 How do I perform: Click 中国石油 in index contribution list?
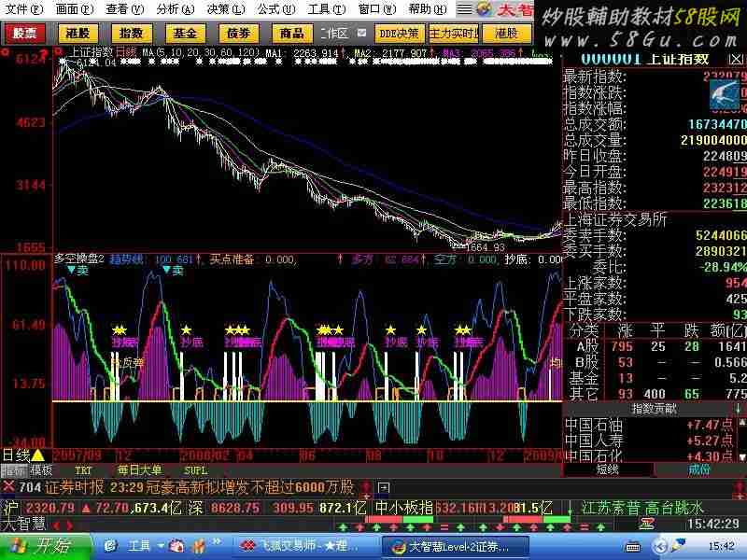coord(594,425)
